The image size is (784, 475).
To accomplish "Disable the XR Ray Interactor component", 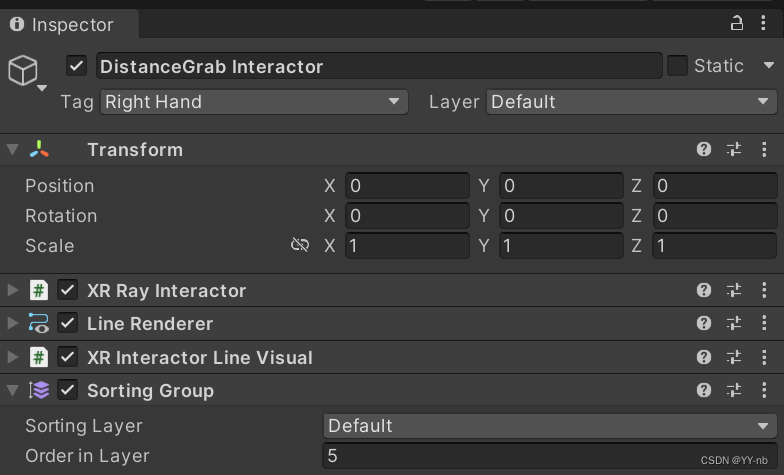I will [x=68, y=290].
